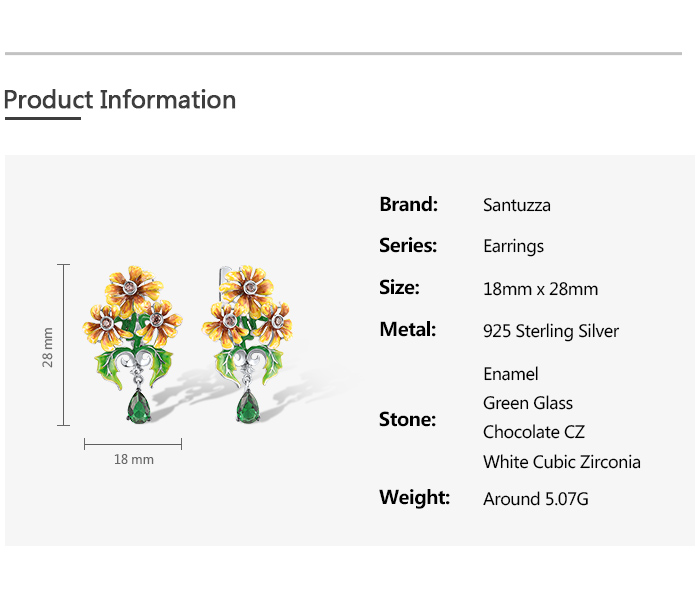Click the Around 5.07G weight value
Viewport: 700px width, 596px height.
click(x=535, y=498)
